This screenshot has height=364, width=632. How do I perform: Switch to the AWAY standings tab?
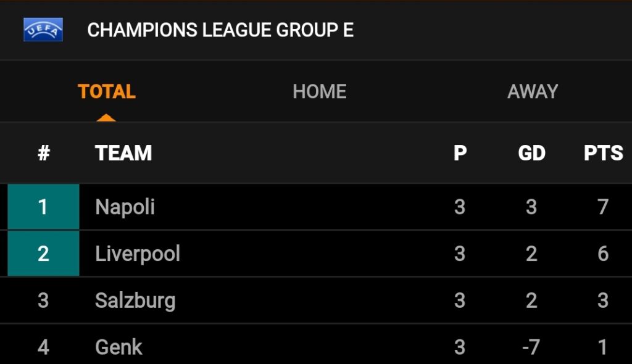click(533, 91)
